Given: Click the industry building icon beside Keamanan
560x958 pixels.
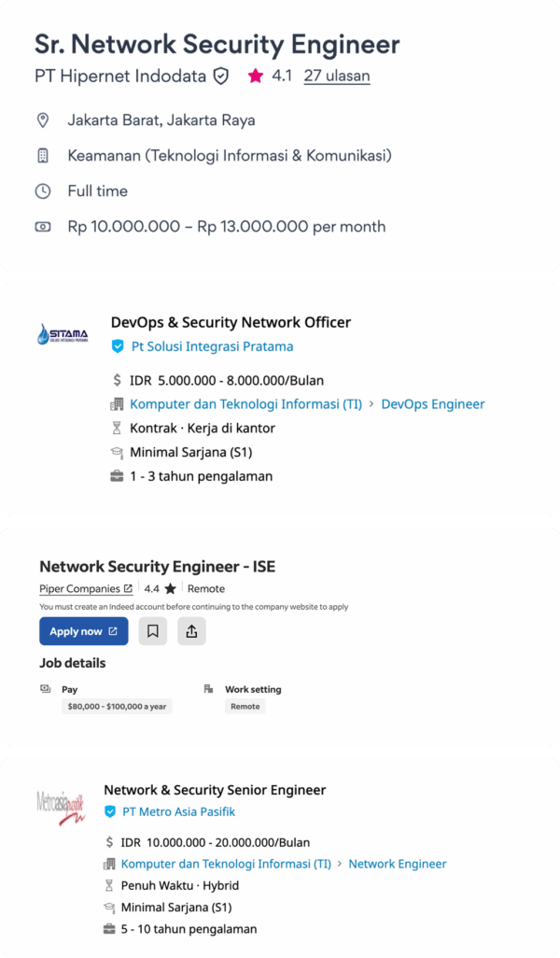Looking at the screenshot, I should [x=43, y=155].
